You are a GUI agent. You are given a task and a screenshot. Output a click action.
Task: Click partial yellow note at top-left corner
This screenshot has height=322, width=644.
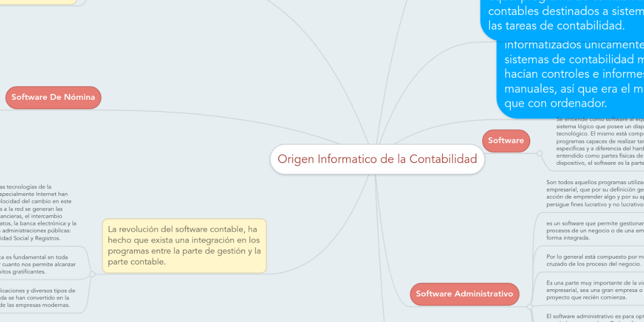click(x=38, y=2)
